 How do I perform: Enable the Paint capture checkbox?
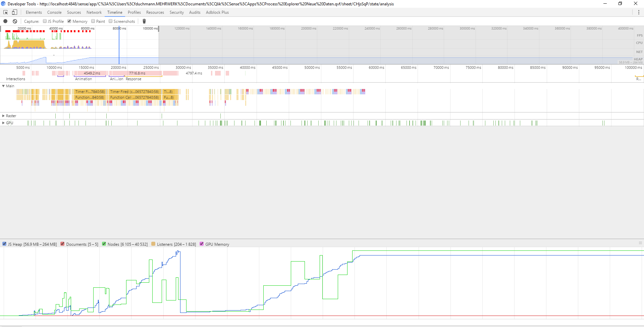[x=93, y=21]
